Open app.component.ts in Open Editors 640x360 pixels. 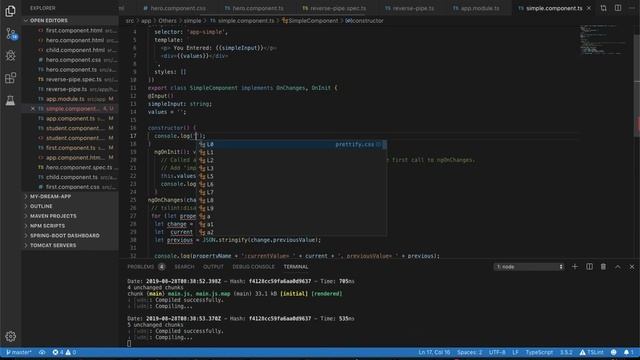(x=70, y=118)
